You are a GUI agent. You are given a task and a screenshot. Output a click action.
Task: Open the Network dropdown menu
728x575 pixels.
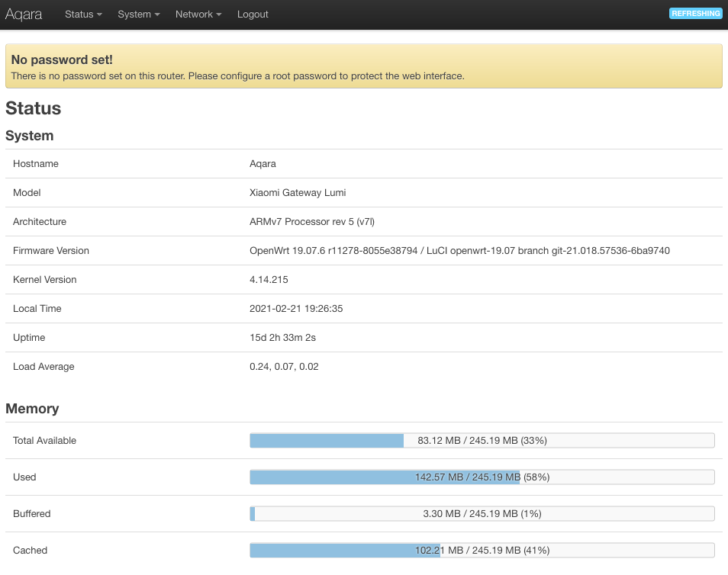pos(198,14)
